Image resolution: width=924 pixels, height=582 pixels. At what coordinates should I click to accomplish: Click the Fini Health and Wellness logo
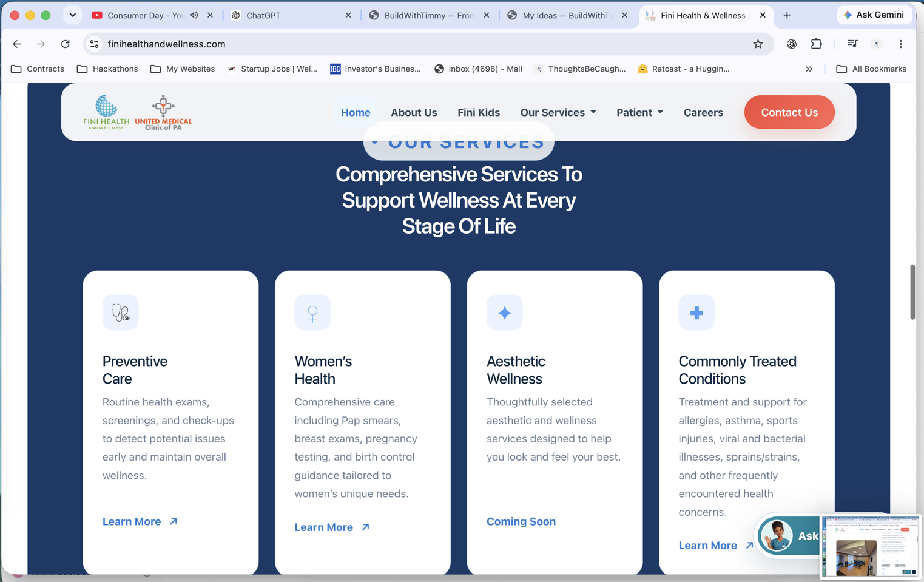point(106,112)
